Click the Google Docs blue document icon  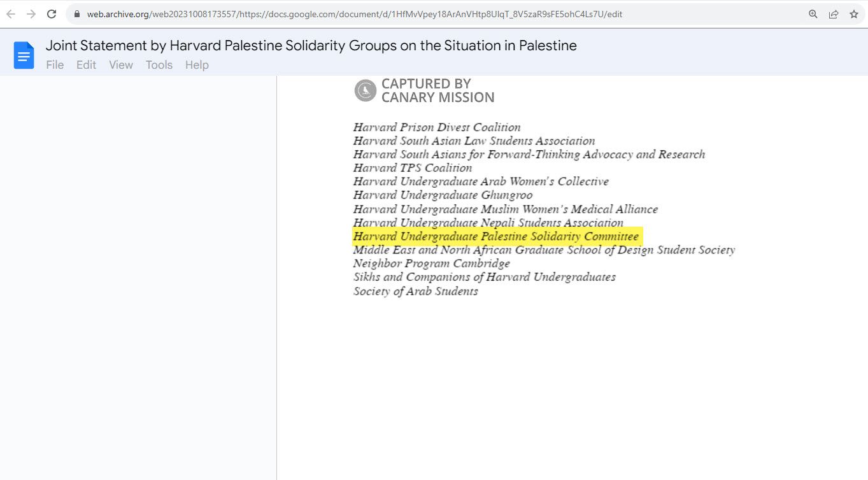point(24,55)
